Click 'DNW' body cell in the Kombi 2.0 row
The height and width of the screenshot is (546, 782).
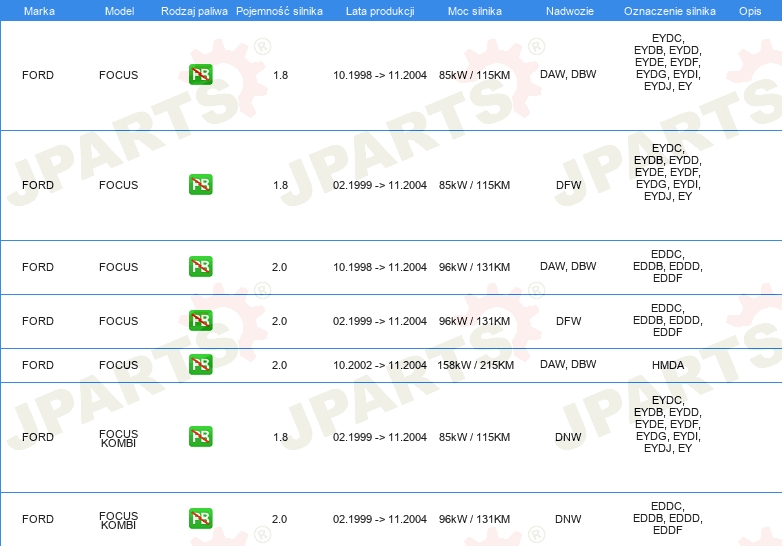tap(568, 519)
